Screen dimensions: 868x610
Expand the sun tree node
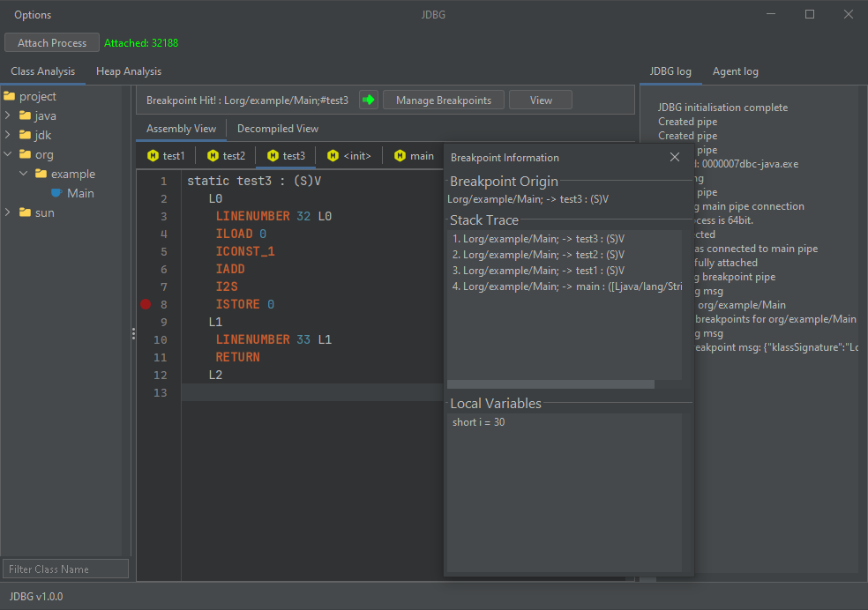pyautogui.click(x=8, y=212)
